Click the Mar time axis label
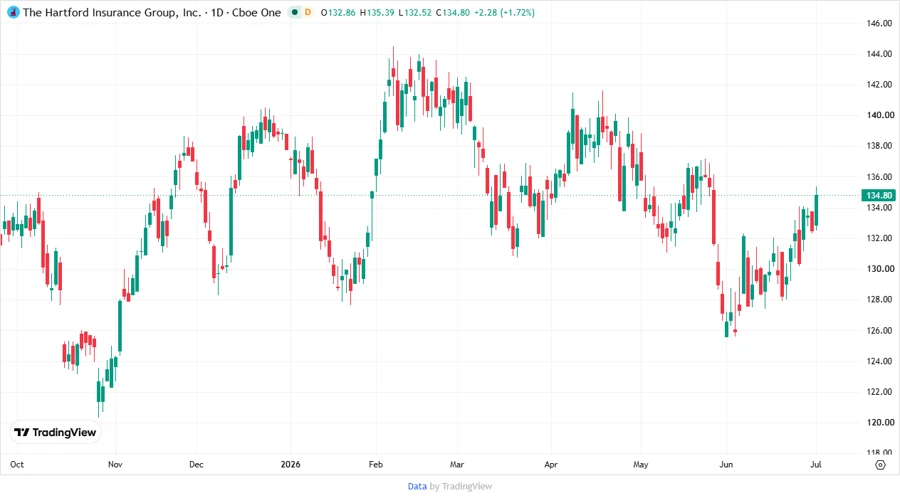The width and height of the screenshot is (900, 498). coord(457,465)
